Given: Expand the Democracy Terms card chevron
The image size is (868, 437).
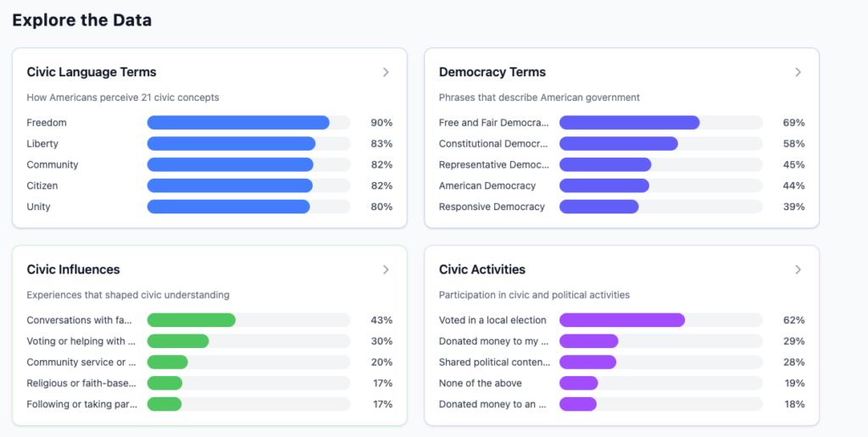Looking at the screenshot, I should [798, 72].
